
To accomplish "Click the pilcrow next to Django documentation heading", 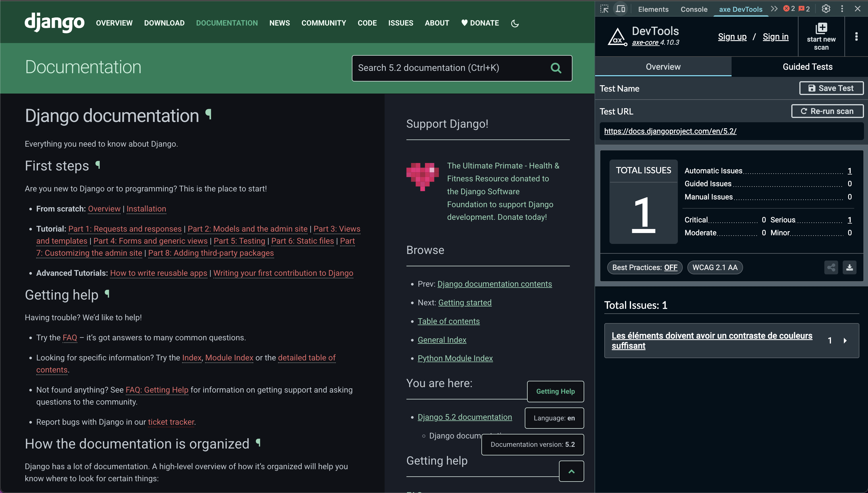I will click(x=209, y=114).
